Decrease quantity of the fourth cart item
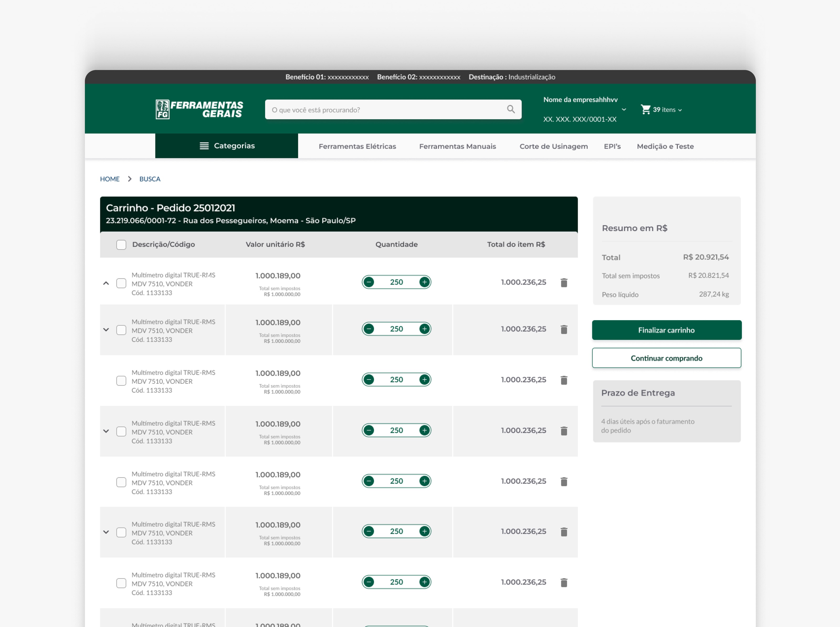 pos(369,430)
